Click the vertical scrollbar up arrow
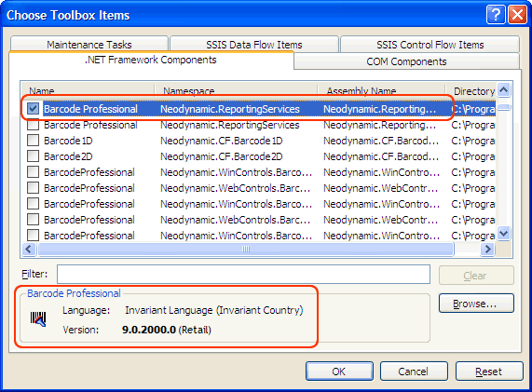Viewport: 532px width, 392px height. coord(503,90)
